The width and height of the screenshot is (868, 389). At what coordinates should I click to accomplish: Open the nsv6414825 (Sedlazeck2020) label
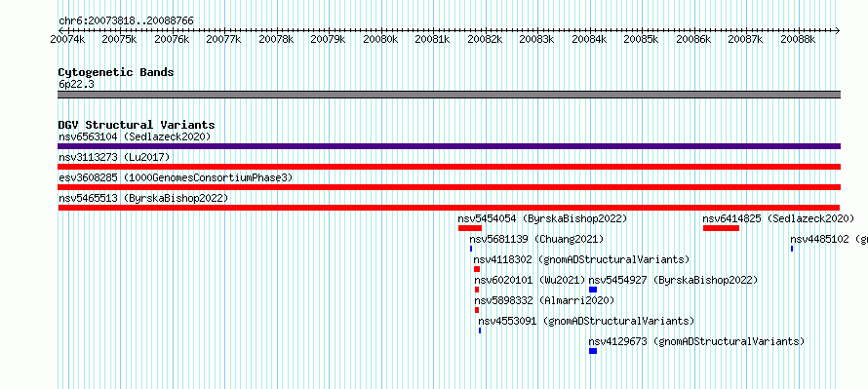pyautogui.click(x=778, y=218)
